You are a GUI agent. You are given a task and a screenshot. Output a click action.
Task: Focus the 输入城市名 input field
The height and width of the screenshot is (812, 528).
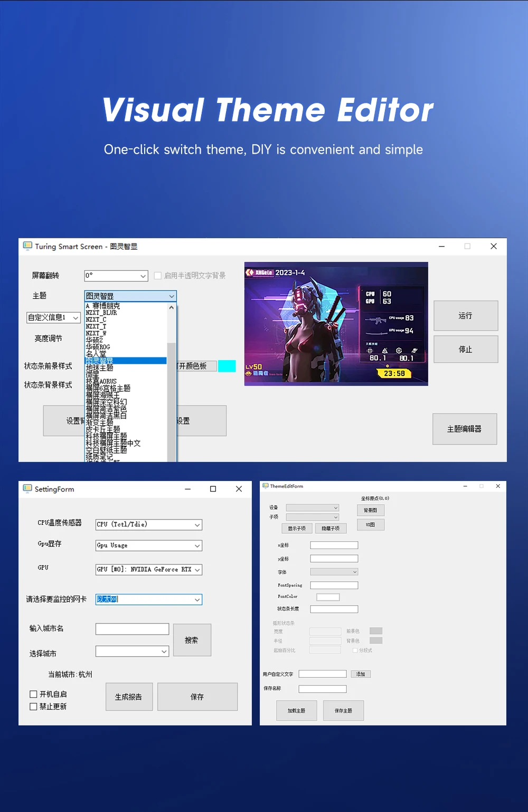(133, 629)
